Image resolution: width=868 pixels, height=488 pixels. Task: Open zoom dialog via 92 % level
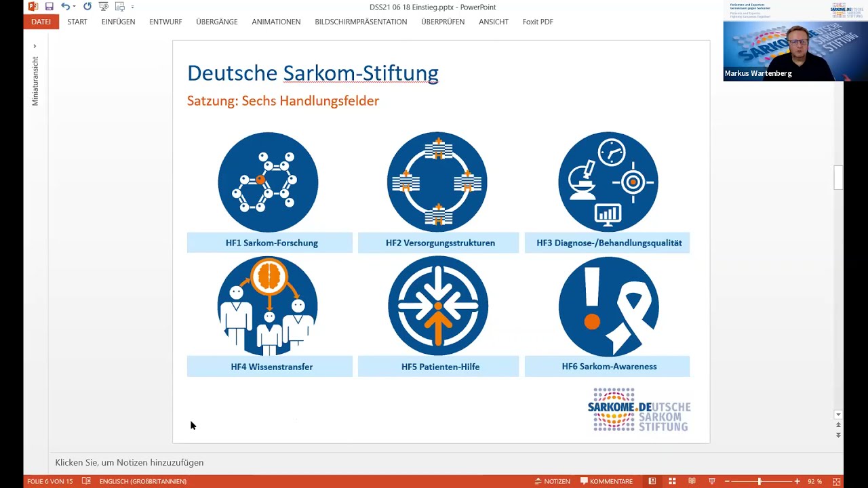pos(814,481)
